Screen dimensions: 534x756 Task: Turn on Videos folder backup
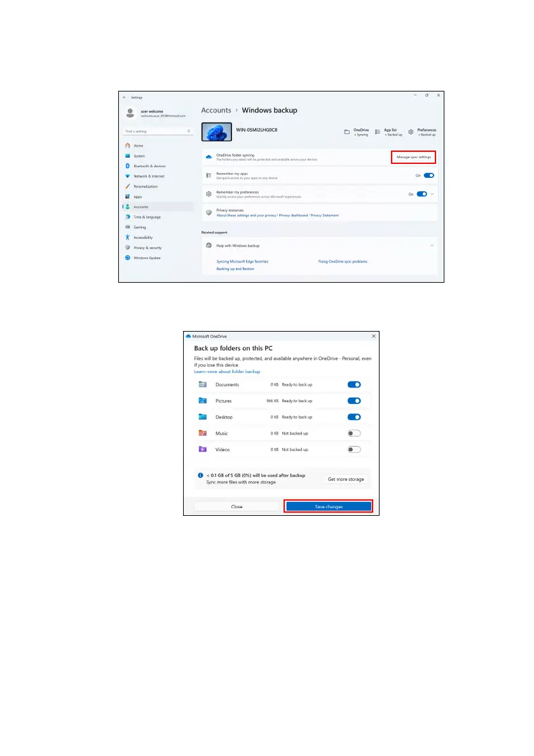[354, 449]
